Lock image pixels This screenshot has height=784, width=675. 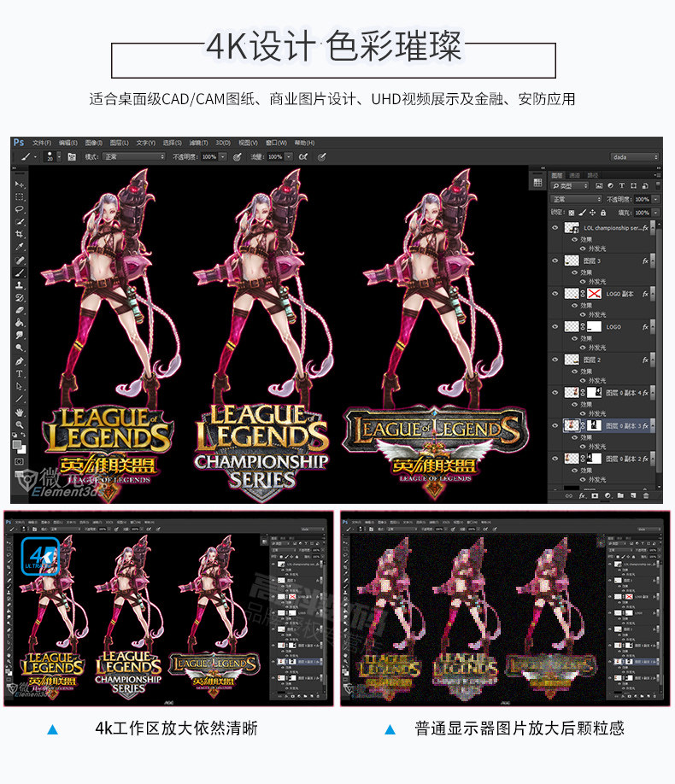tap(582, 213)
